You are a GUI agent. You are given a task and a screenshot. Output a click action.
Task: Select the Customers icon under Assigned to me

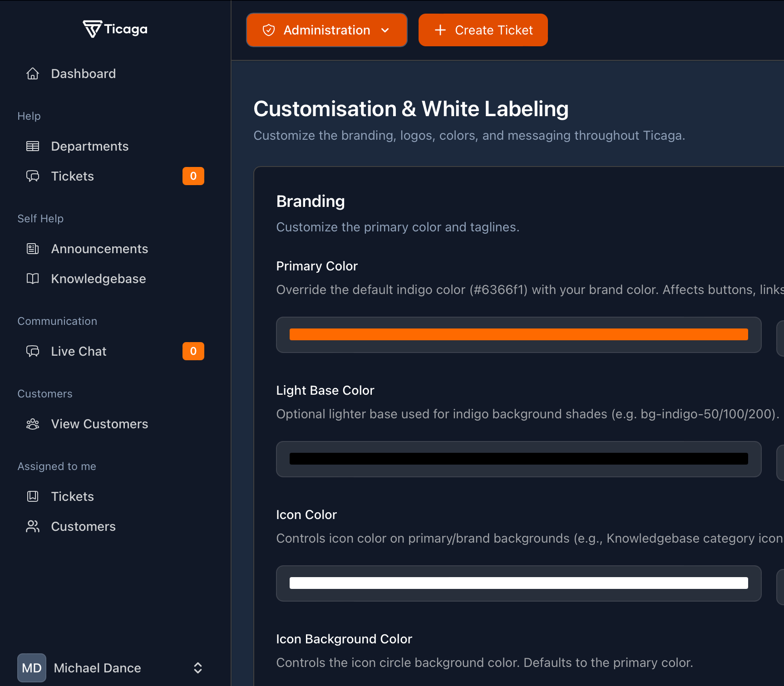tap(32, 526)
